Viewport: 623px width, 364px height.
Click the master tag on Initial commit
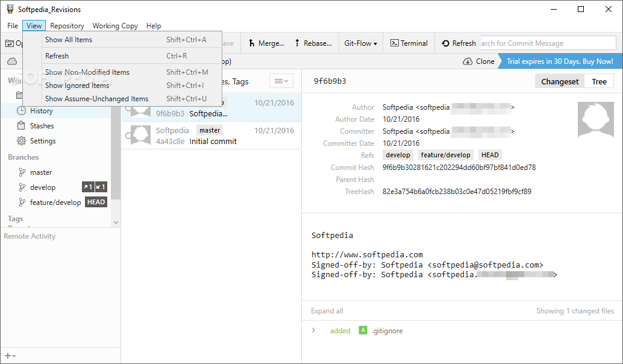click(210, 130)
